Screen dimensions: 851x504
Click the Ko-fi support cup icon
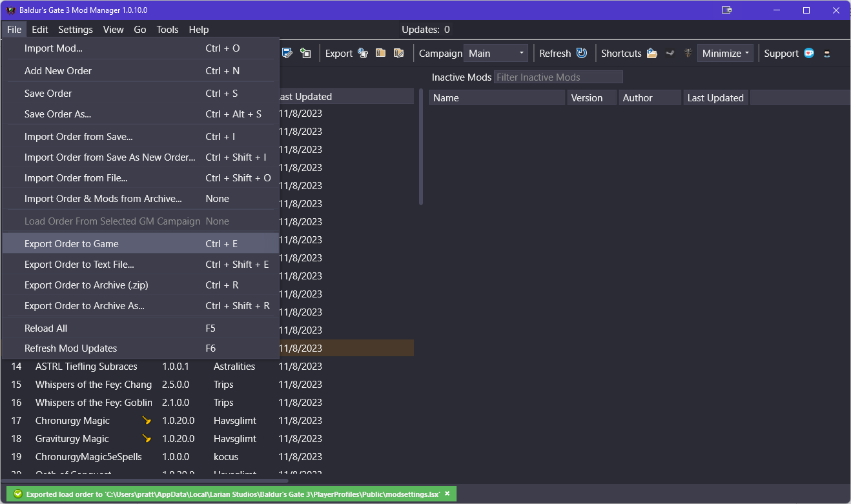(x=809, y=53)
